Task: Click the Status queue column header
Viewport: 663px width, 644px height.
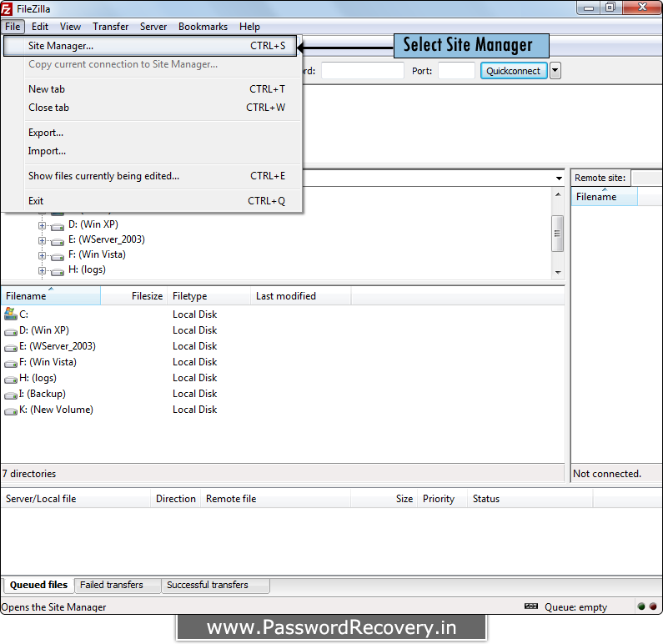Action: click(530, 499)
